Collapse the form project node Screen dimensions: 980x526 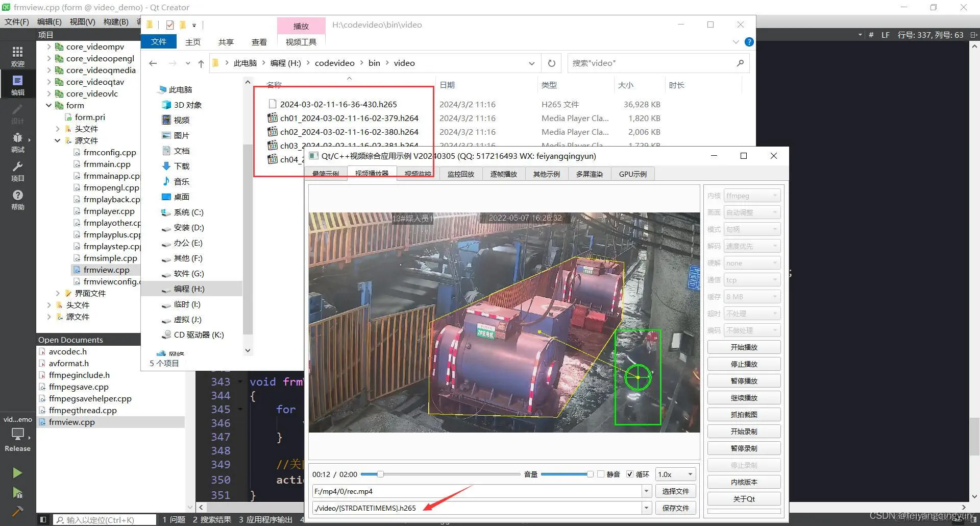point(49,105)
